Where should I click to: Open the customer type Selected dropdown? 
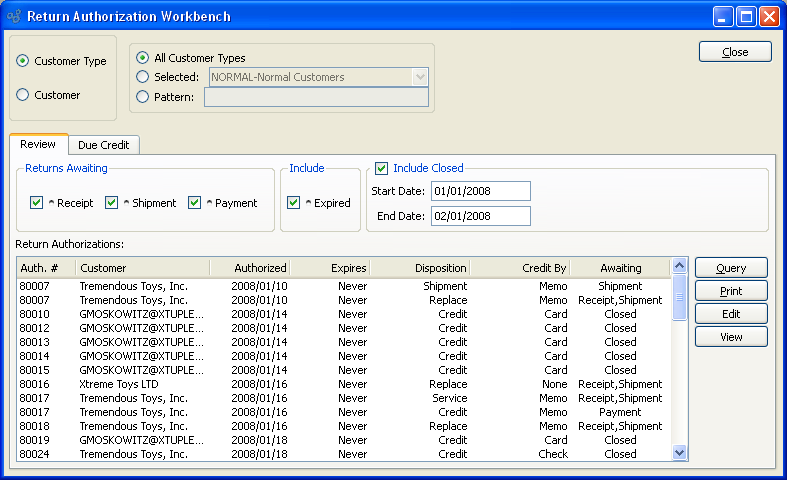(x=419, y=77)
